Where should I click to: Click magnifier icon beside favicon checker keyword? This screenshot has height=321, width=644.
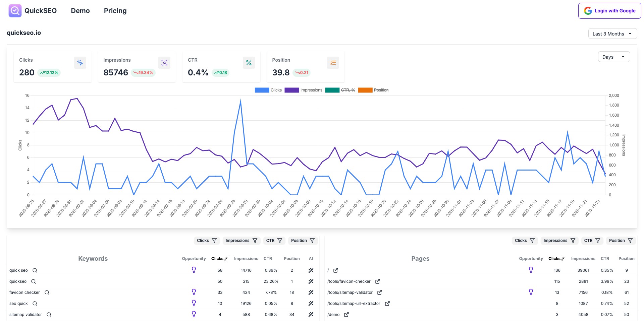pyautogui.click(x=47, y=293)
